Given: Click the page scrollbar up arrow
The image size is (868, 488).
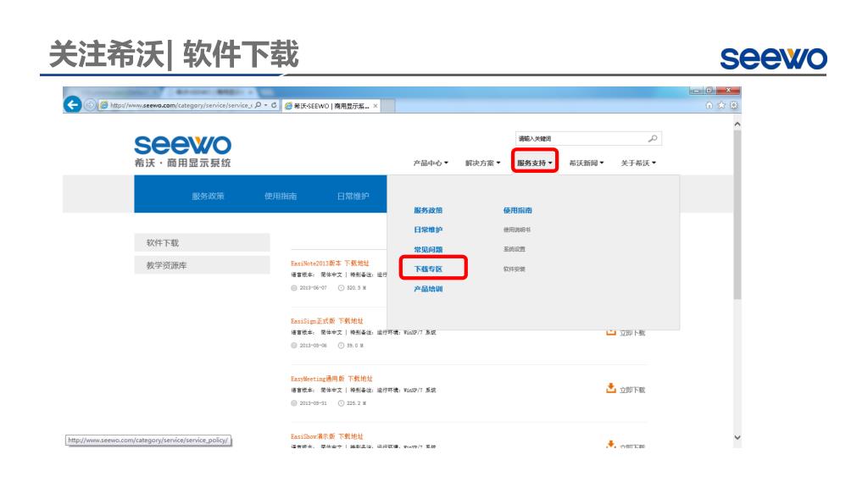Looking at the screenshot, I should tap(737, 125).
